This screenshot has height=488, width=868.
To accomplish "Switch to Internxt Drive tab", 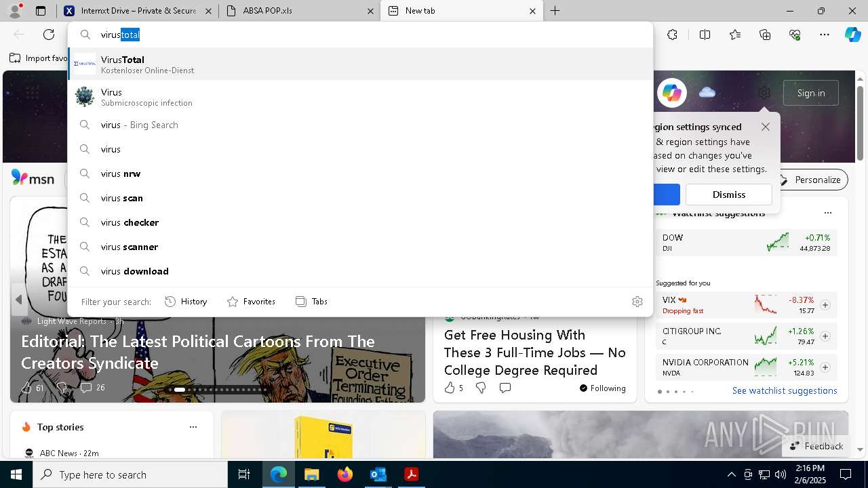I will (138, 11).
